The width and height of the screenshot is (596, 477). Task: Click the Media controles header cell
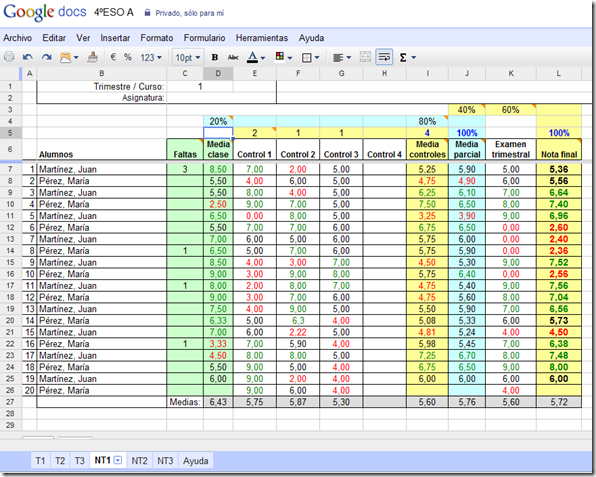pos(427,149)
